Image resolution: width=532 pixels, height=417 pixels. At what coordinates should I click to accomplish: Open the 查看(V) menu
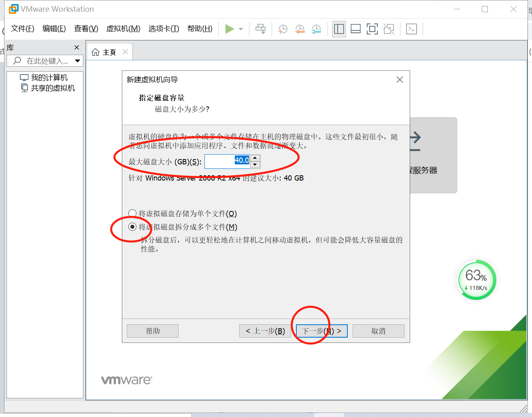pyautogui.click(x=86, y=29)
